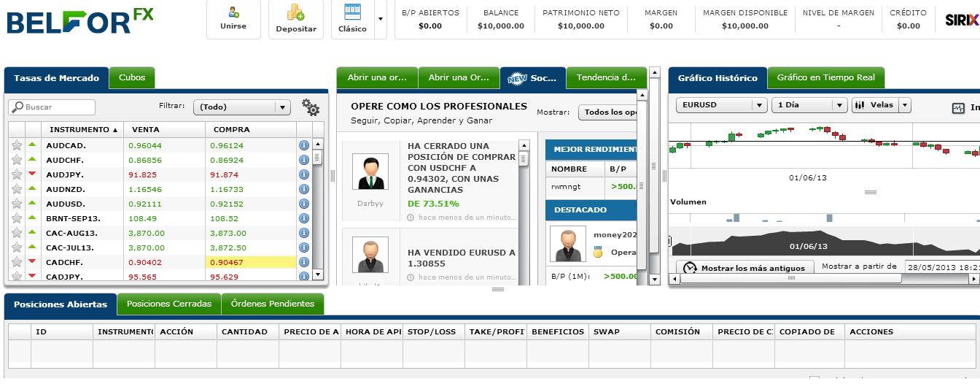Click clock icon under EURUSD sale post
Screen dimensions: 980x384
(411, 277)
